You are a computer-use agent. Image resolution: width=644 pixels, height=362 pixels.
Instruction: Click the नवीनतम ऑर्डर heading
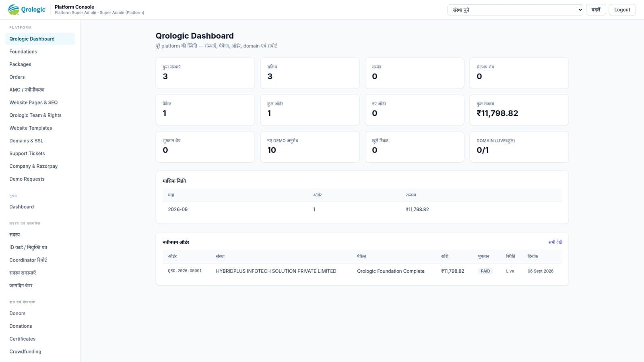176,242
